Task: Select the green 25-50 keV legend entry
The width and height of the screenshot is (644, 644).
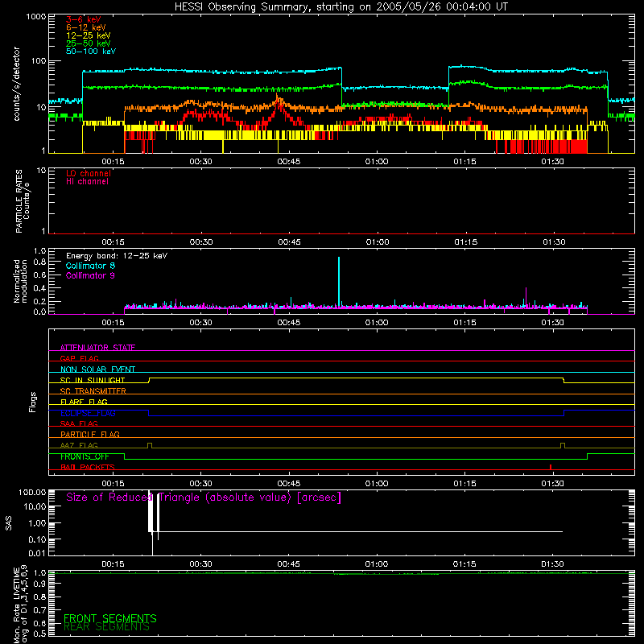Action: click(x=89, y=43)
